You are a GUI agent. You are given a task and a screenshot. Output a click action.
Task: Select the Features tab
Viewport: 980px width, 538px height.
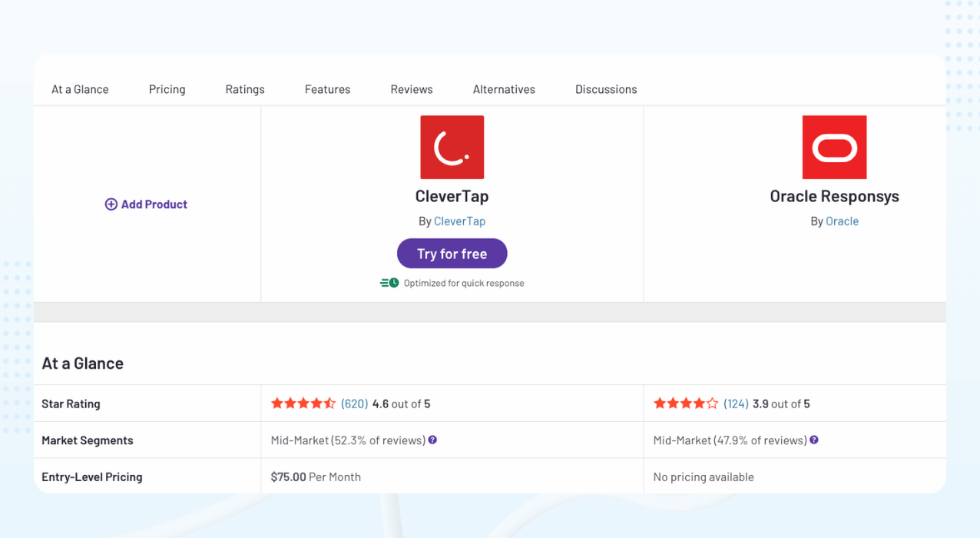[327, 89]
